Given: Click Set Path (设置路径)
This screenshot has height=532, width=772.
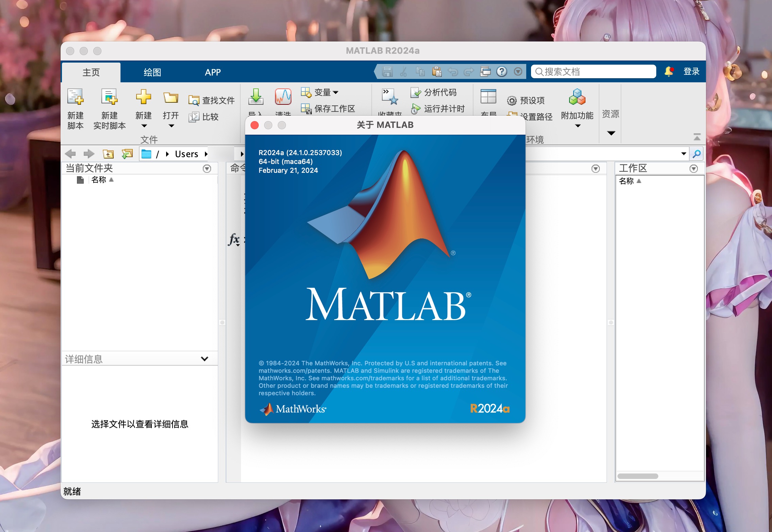Looking at the screenshot, I should point(530,117).
